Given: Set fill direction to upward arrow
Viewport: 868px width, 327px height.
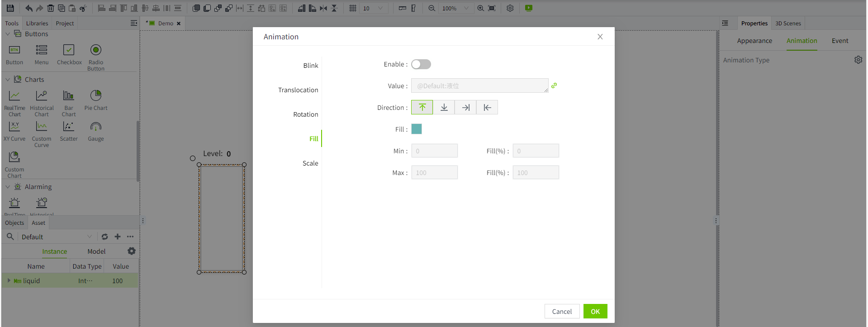Looking at the screenshot, I should click(422, 107).
